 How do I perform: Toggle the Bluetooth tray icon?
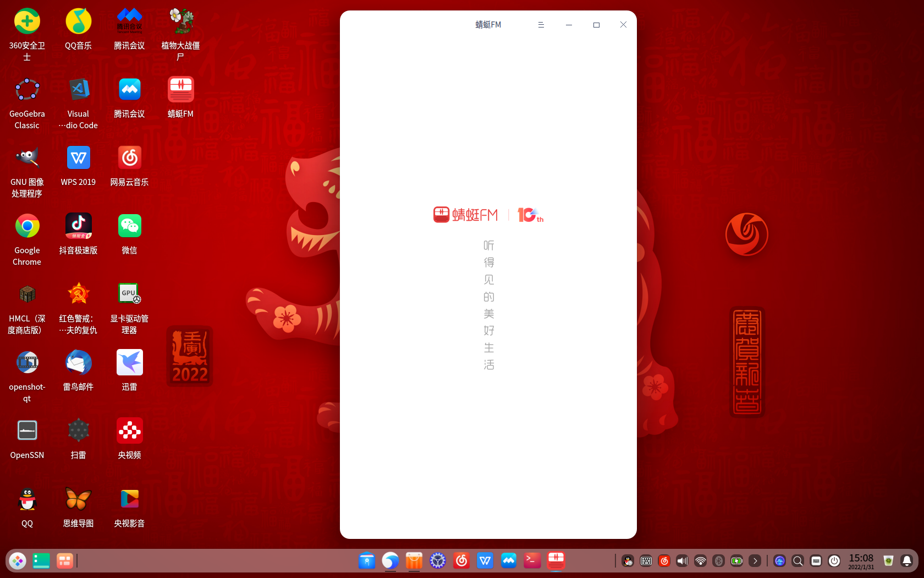pos(718,561)
